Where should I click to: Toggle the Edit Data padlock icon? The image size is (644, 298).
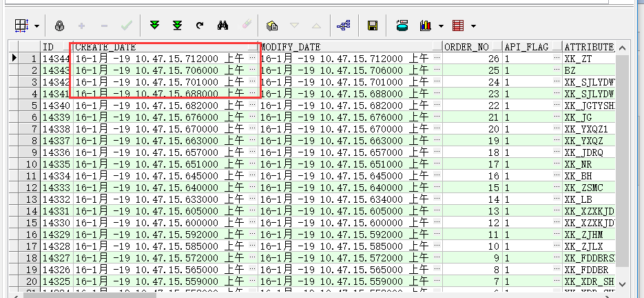pyautogui.click(x=59, y=26)
